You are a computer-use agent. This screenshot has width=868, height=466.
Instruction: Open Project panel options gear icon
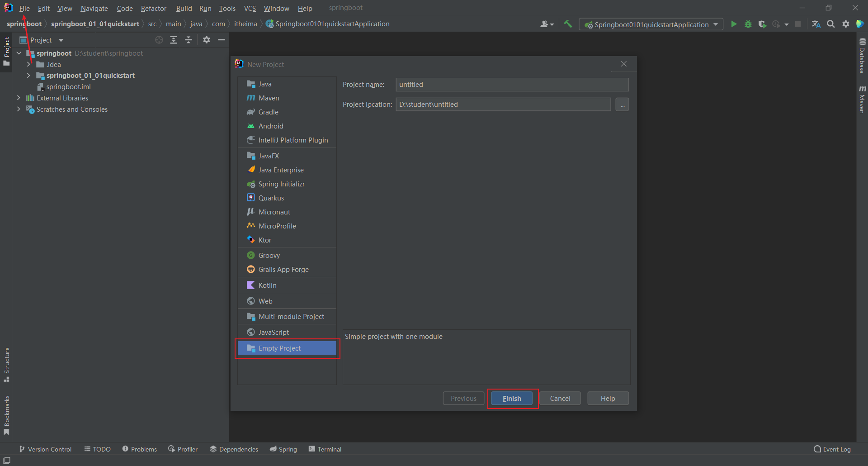pos(207,40)
